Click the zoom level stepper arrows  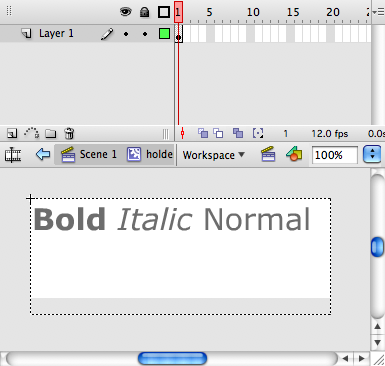pos(372,155)
